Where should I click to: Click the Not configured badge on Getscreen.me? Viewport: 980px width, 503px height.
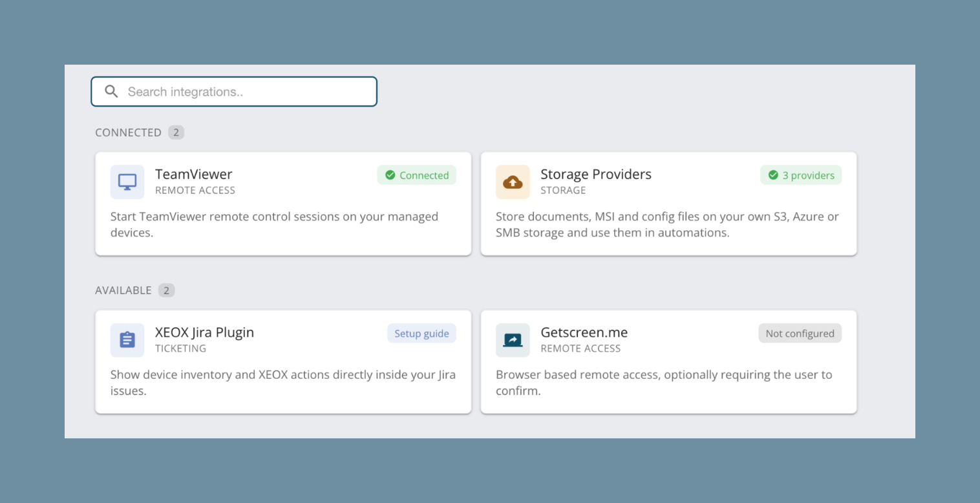click(x=800, y=334)
